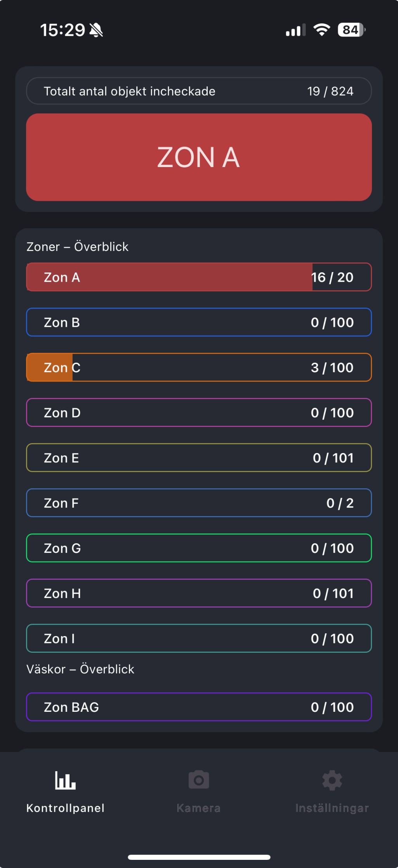Screen dimensions: 398x868
Task: Select the Zon E row
Action: [199, 458]
